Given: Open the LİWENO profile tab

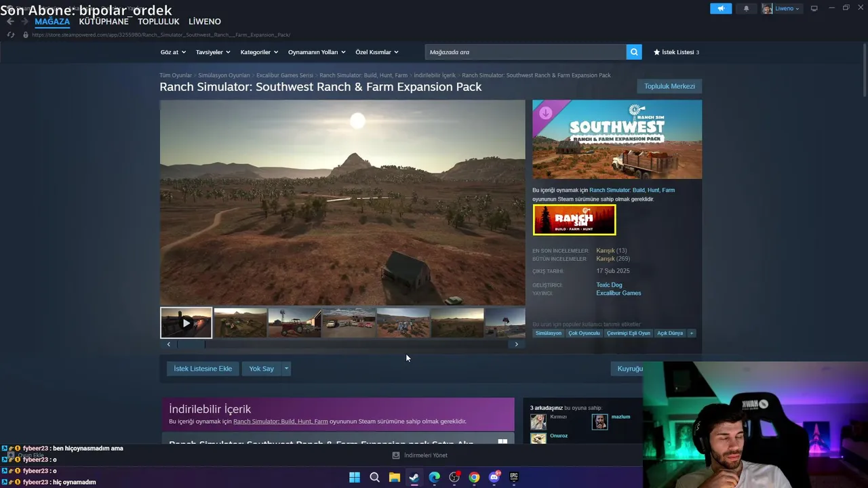Looking at the screenshot, I should (205, 22).
